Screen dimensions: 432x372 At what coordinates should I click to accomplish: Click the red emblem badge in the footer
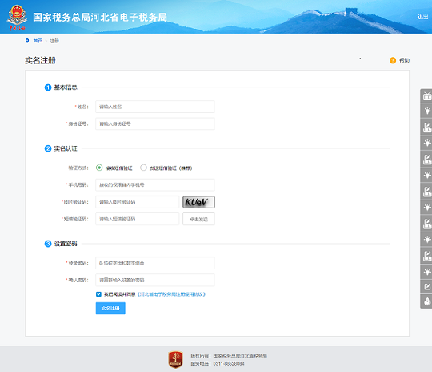(175, 360)
